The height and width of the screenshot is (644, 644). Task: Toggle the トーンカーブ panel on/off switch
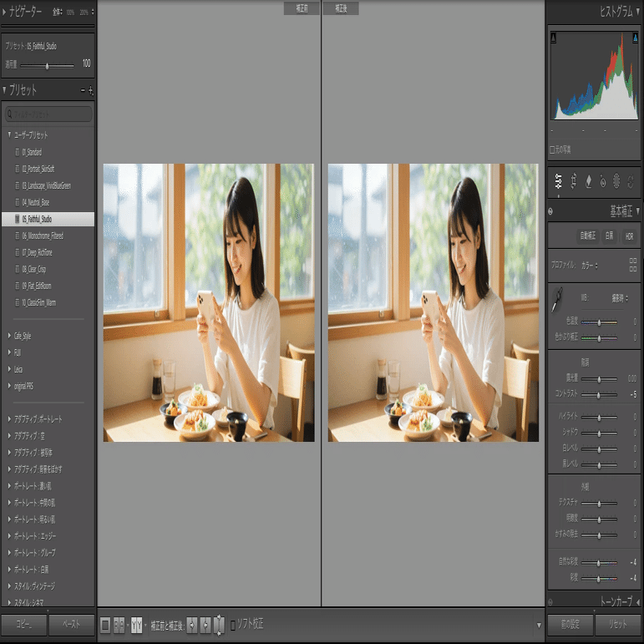550,602
